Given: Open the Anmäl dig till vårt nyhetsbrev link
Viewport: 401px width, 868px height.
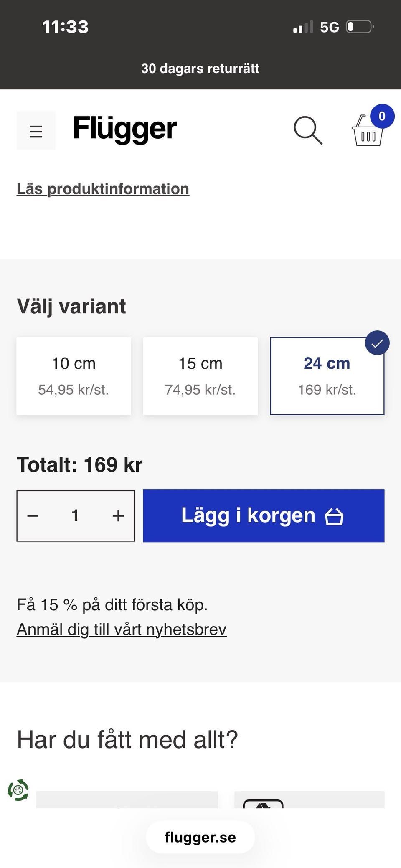Looking at the screenshot, I should [x=122, y=629].
